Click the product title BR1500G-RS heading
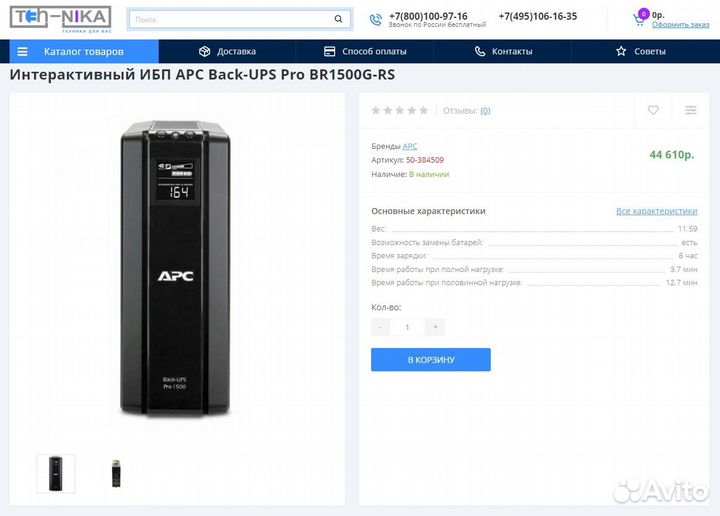The image size is (720, 516). (x=202, y=74)
